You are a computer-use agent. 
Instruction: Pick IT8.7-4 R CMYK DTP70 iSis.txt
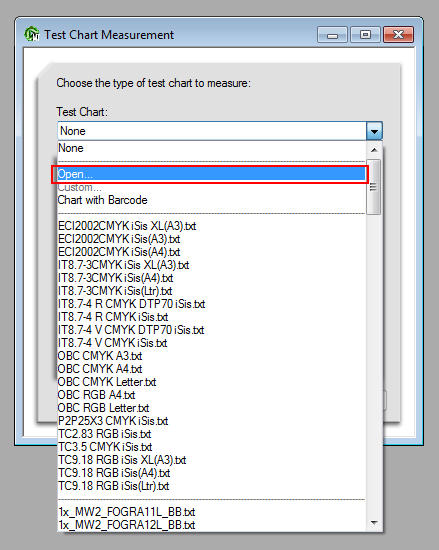211,304
